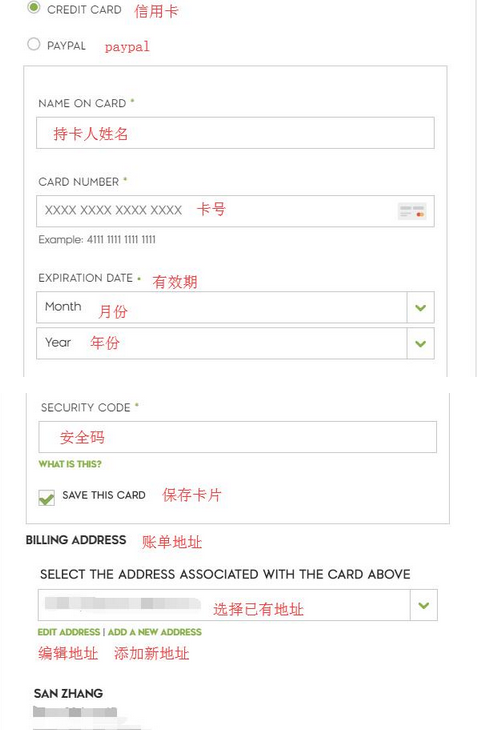Viewport: 489px width, 730px height.
Task: Click the Security Code input field
Action: click(x=238, y=437)
